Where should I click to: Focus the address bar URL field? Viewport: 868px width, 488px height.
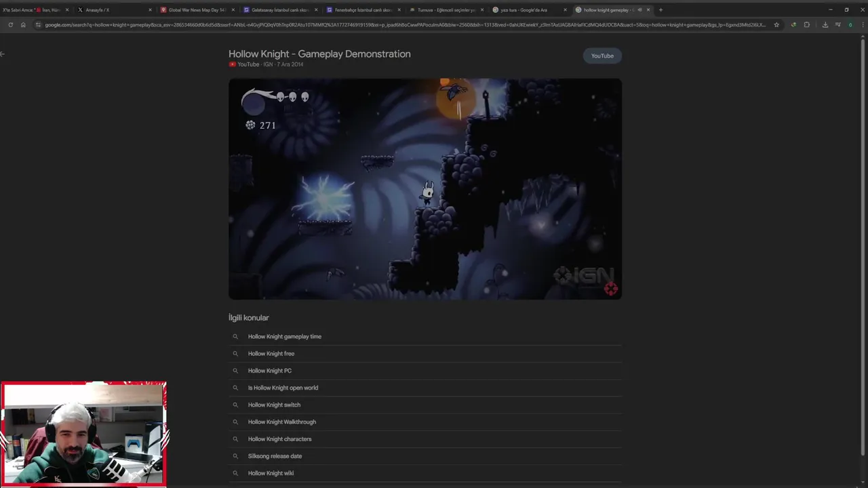(406, 25)
